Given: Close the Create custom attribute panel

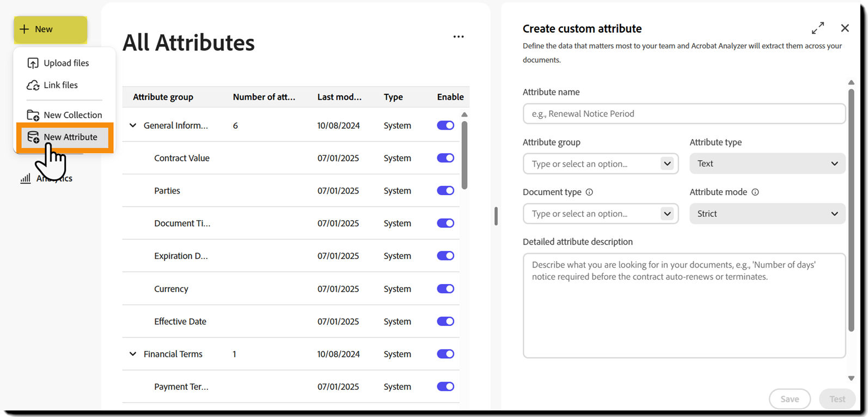Looking at the screenshot, I should point(845,28).
